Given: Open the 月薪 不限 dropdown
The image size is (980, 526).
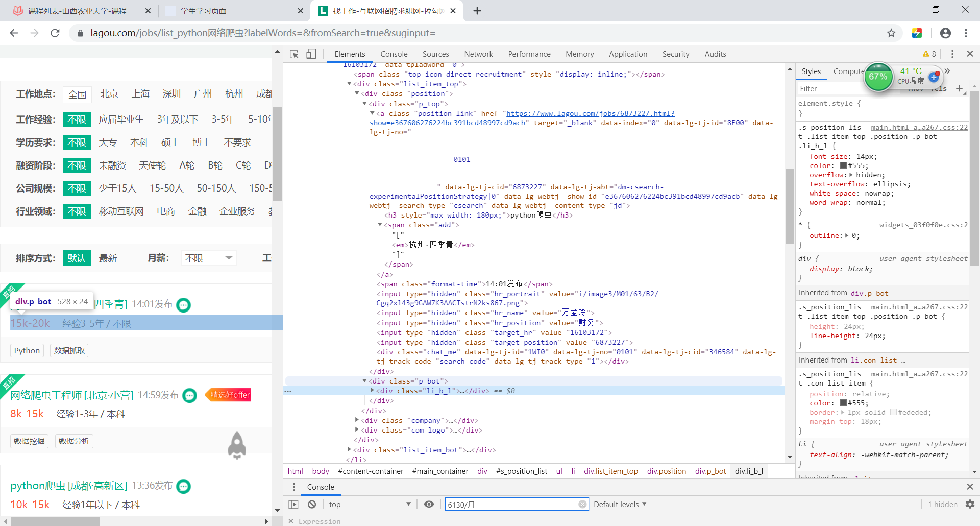Looking at the screenshot, I should pyautogui.click(x=209, y=258).
